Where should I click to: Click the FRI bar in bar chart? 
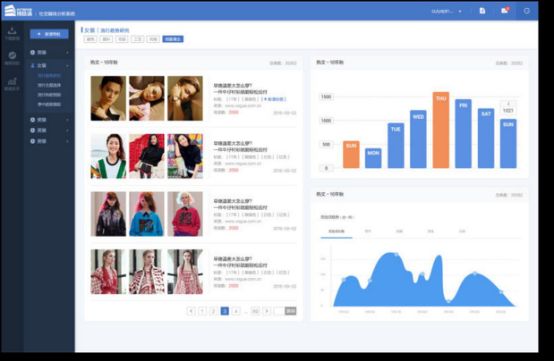tap(463, 134)
